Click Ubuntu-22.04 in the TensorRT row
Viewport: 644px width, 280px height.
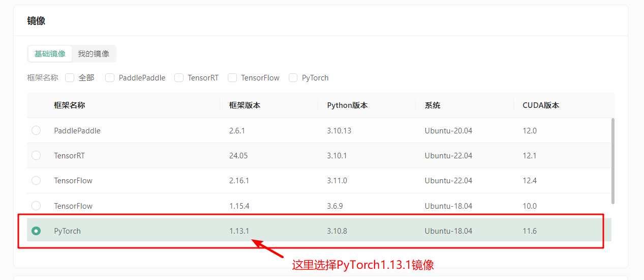(x=448, y=156)
